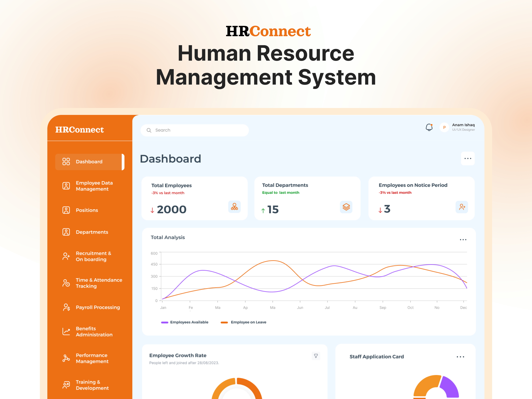Click the person-plus icon on Notice Period card

[x=462, y=207]
